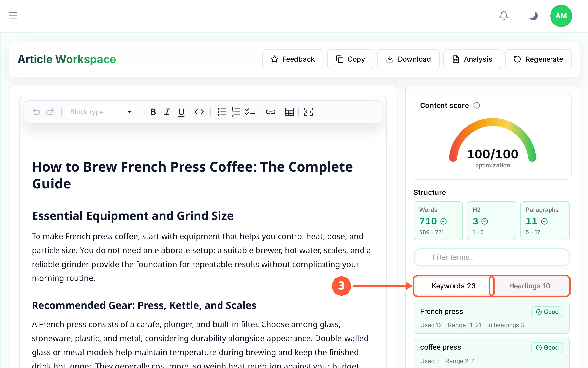Open notifications bell
This screenshot has height=368, width=588.
tap(504, 16)
